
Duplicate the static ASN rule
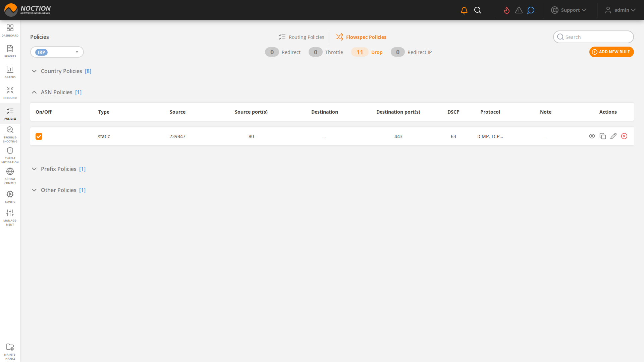click(x=603, y=136)
